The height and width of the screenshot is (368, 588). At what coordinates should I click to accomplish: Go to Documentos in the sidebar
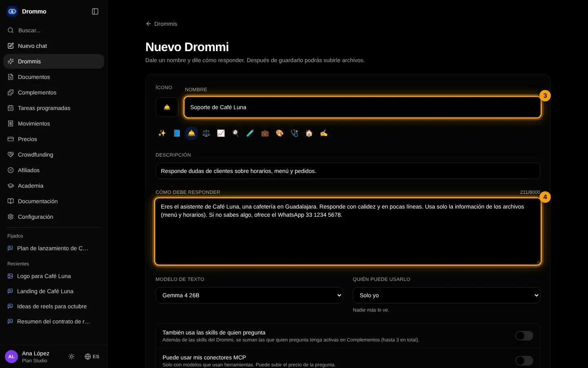[53, 77]
